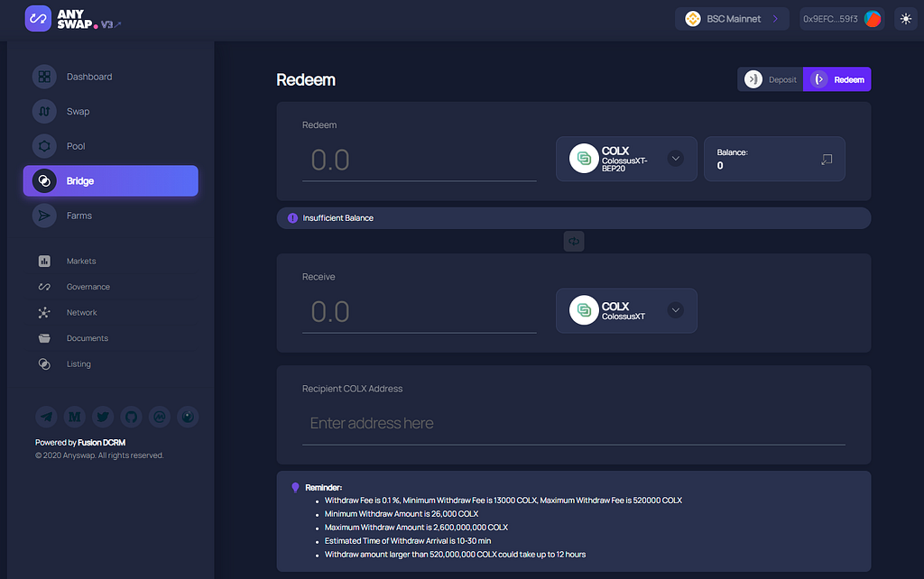The width and height of the screenshot is (924, 579).
Task: Click the text 'Minimum Withdraw Amount is 26,000 COLX'
Action: coord(402,514)
